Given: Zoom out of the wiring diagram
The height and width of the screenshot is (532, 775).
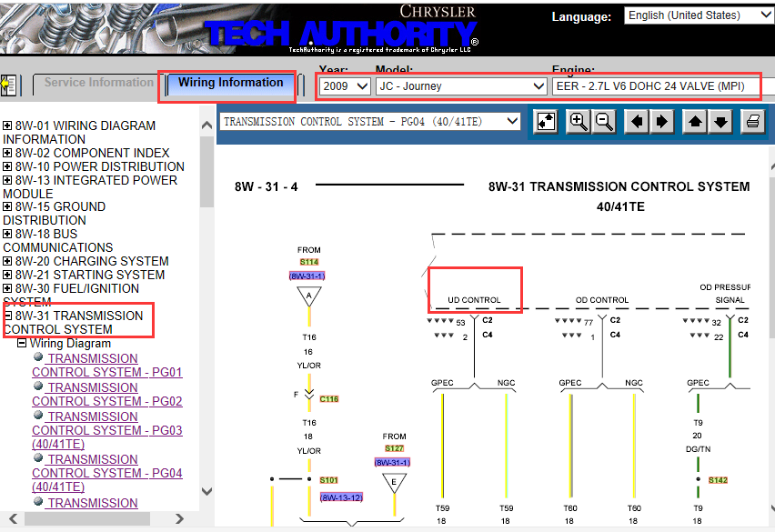Looking at the screenshot, I should click(x=604, y=122).
